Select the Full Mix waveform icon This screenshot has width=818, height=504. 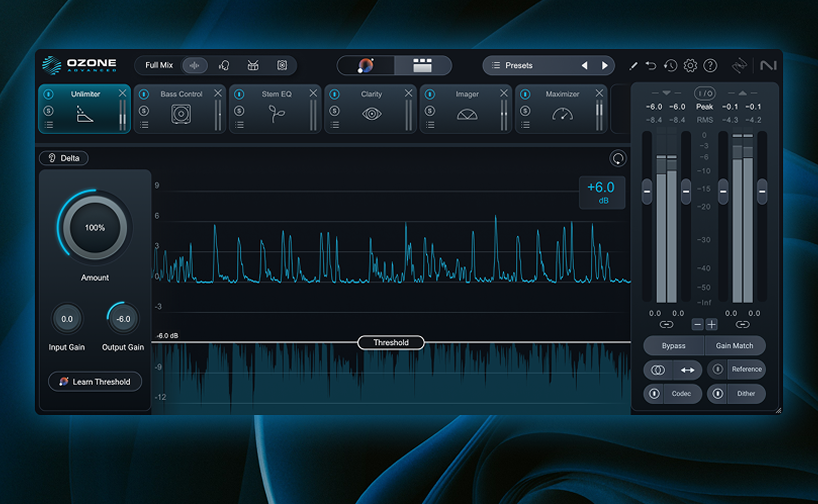[195, 65]
